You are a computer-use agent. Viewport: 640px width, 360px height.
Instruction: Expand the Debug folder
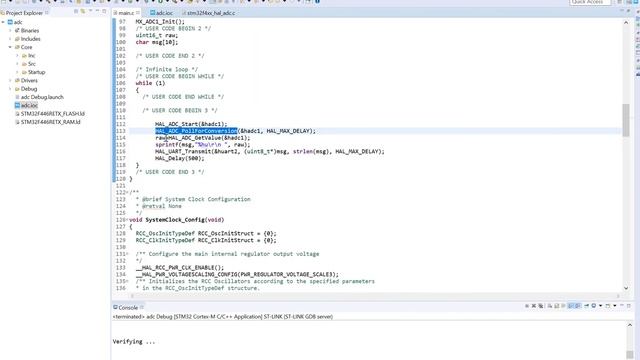(10, 89)
